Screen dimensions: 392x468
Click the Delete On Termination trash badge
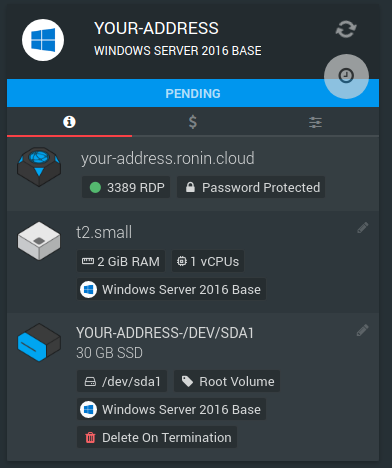tap(157, 437)
